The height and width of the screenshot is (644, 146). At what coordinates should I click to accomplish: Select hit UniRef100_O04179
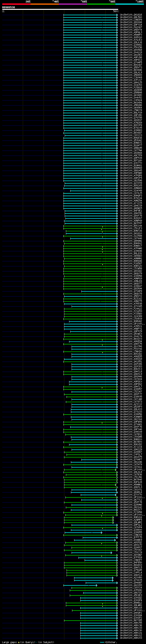coord(131,336)
